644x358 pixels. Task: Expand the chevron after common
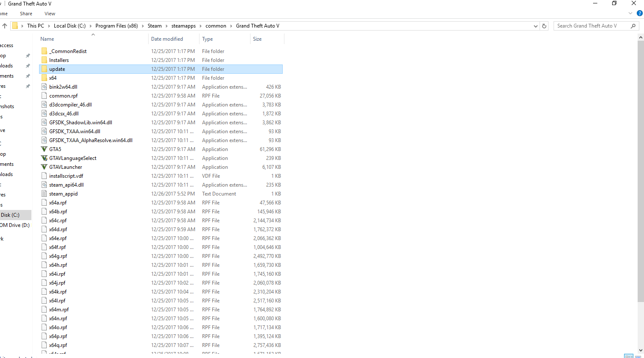[231, 26]
